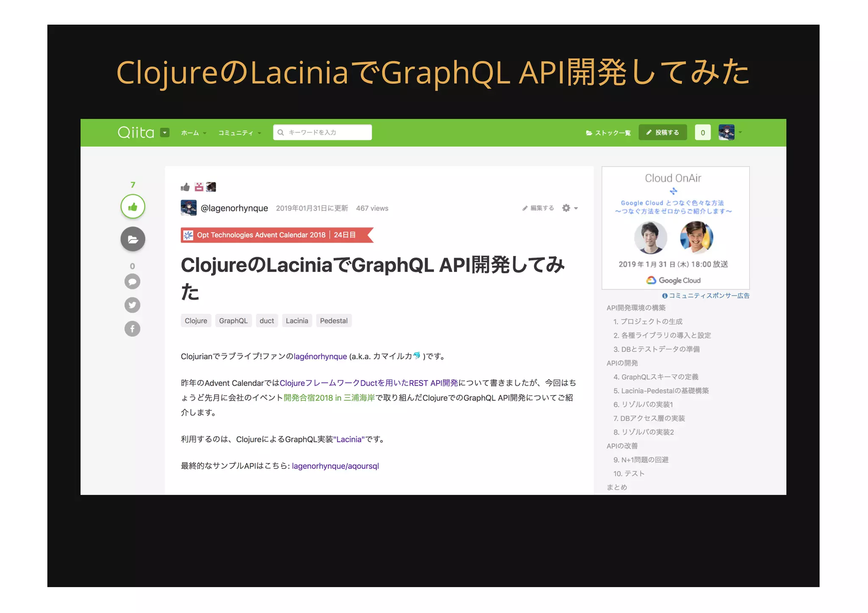Share the article on Facebook
The width and height of the screenshot is (868, 613).
(132, 329)
